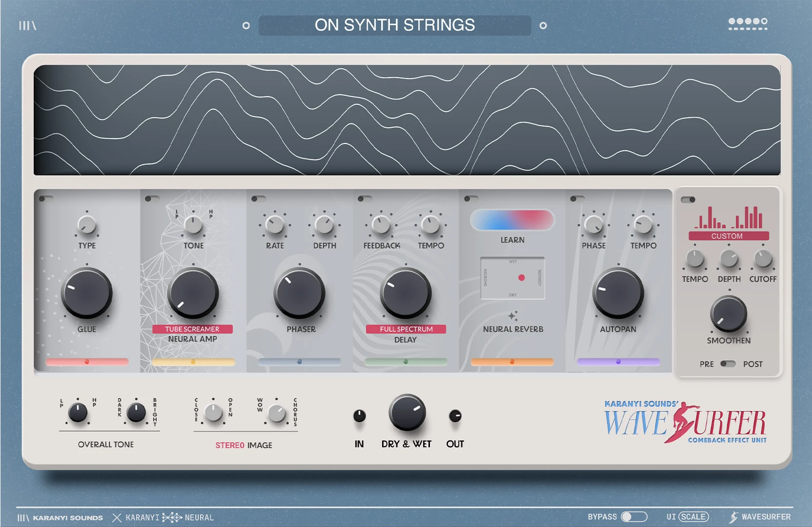Grab the purple Autopan drag handle

[x=618, y=362]
